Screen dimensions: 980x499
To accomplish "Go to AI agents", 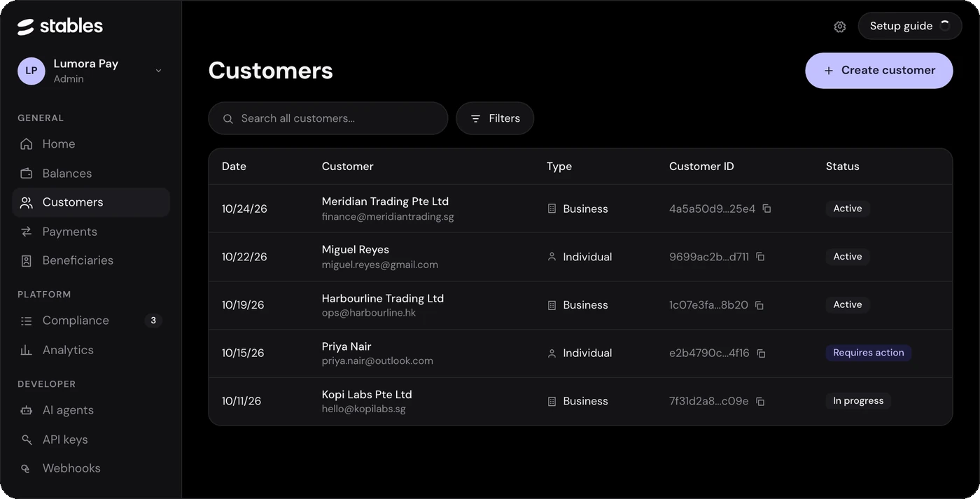I will pyautogui.click(x=91, y=410).
